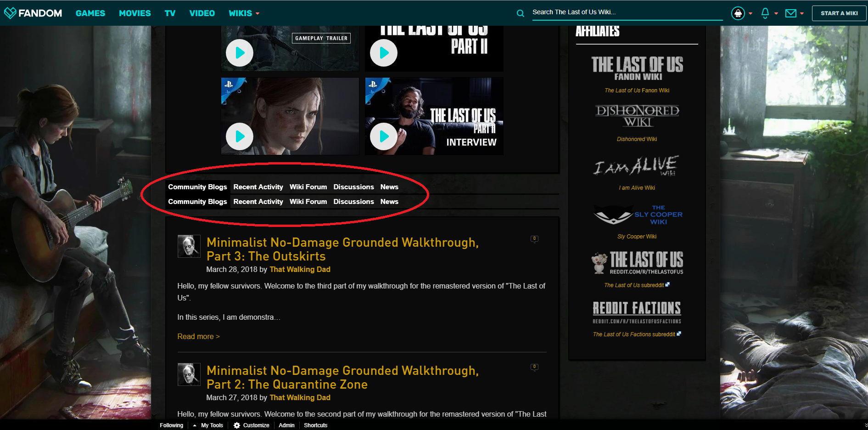The height and width of the screenshot is (430, 868).
Task: Open comment count bubble on Quarantine Zone post
Action: point(534,367)
